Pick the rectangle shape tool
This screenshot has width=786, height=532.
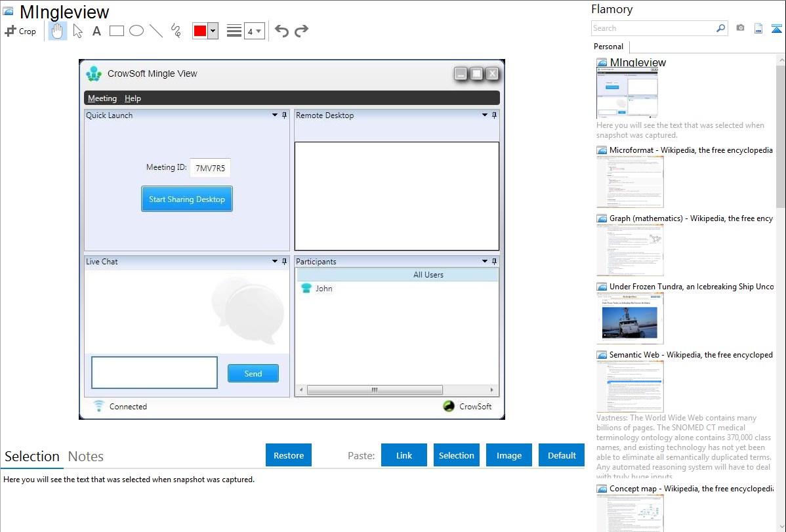[117, 31]
